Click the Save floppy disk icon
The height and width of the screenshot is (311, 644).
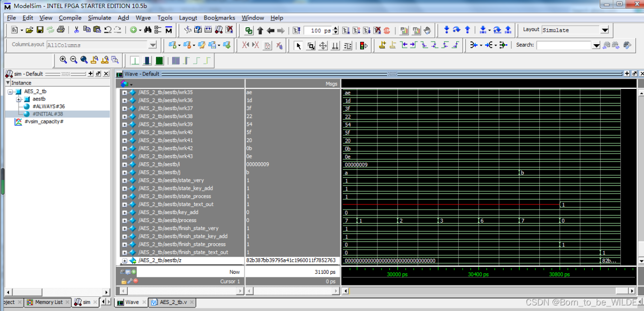tap(40, 30)
